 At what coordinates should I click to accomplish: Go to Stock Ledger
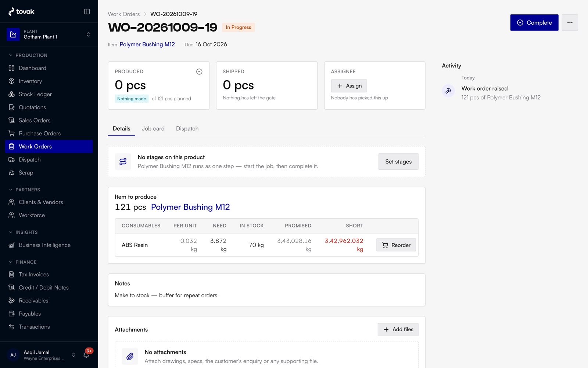pyautogui.click(x=49, y=94)
